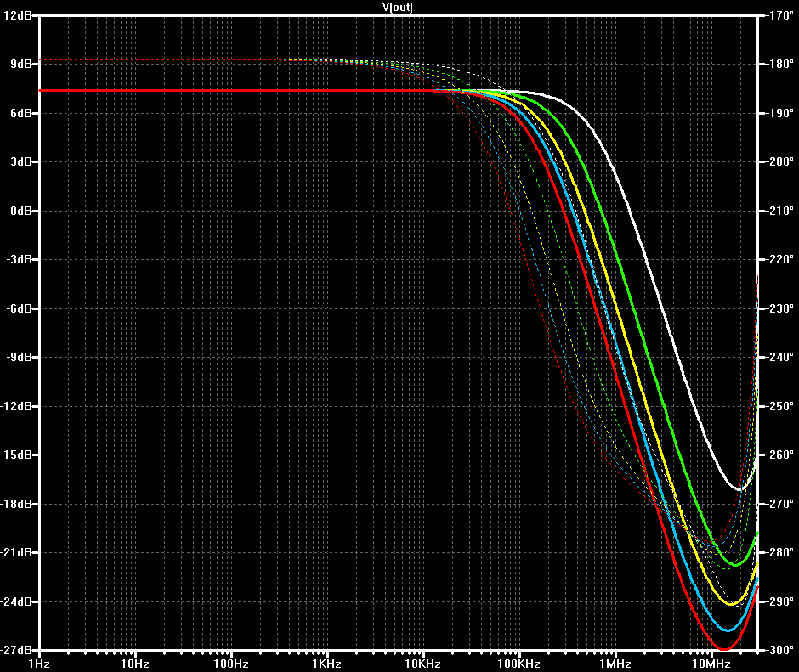Viewport: 799px width, 672px height.
Task: Click the 0dB magnitude axis label
Action: point(21,211)
